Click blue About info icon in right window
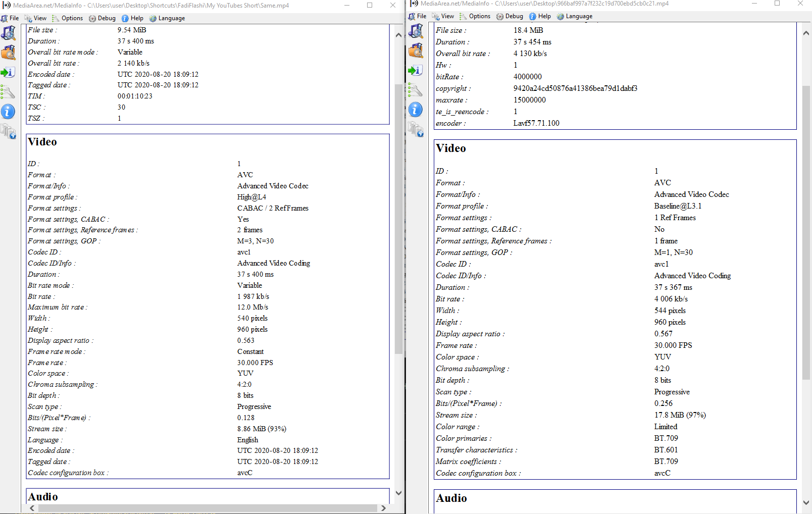Image resolution: width=812 pixels, height=514 pixels. (x=416, y=110)
